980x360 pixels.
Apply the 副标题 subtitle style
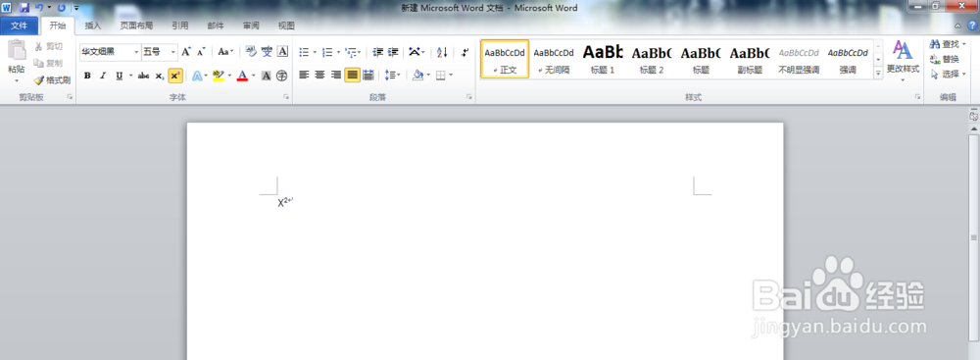750,59
